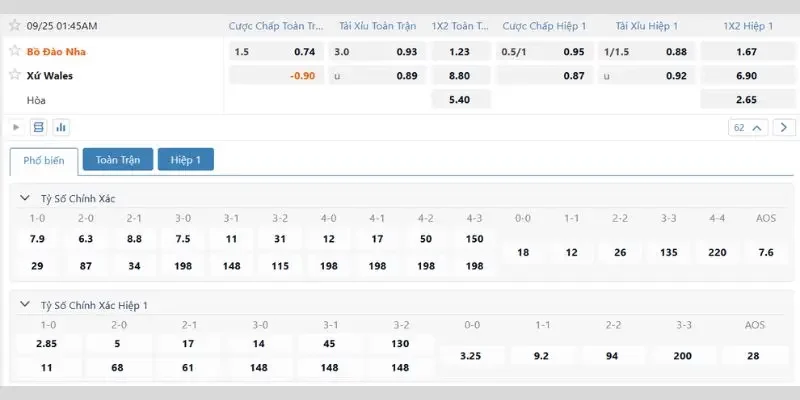Image resolution: width=800 pixels, height=400 pixels.
Task: Favorite the Bồ Đào Nha team star
Action: click(14, 51)
